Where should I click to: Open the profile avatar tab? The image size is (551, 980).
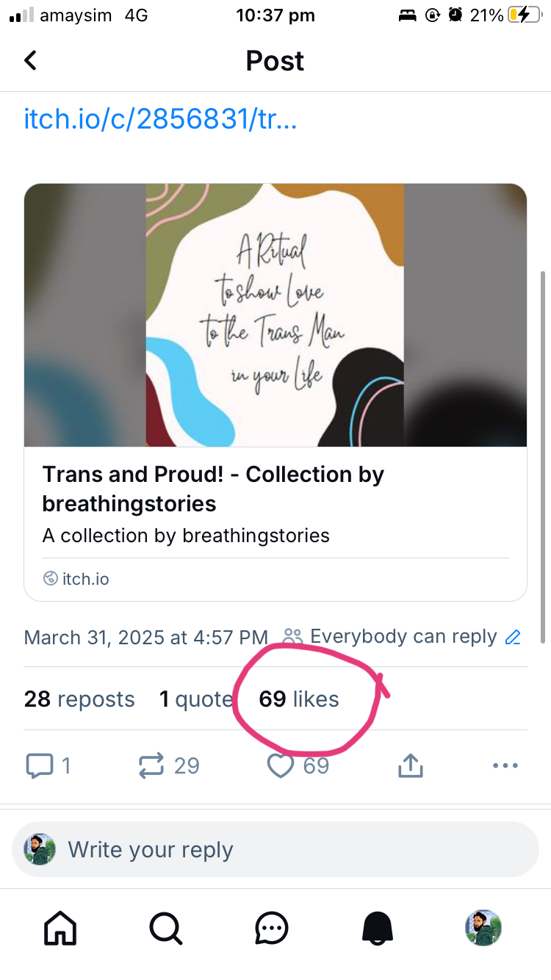pyautogui.click(x=483, y=929)
